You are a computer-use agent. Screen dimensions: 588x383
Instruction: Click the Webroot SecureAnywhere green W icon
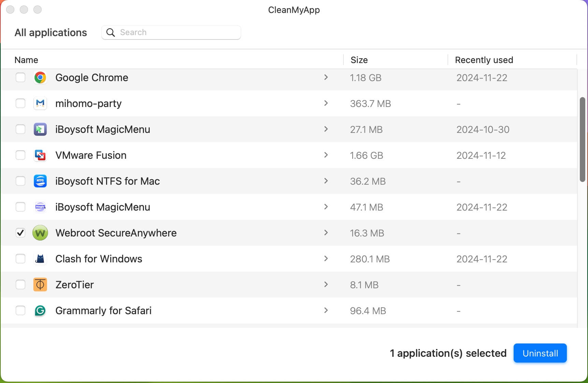click(x=40, y=233)
